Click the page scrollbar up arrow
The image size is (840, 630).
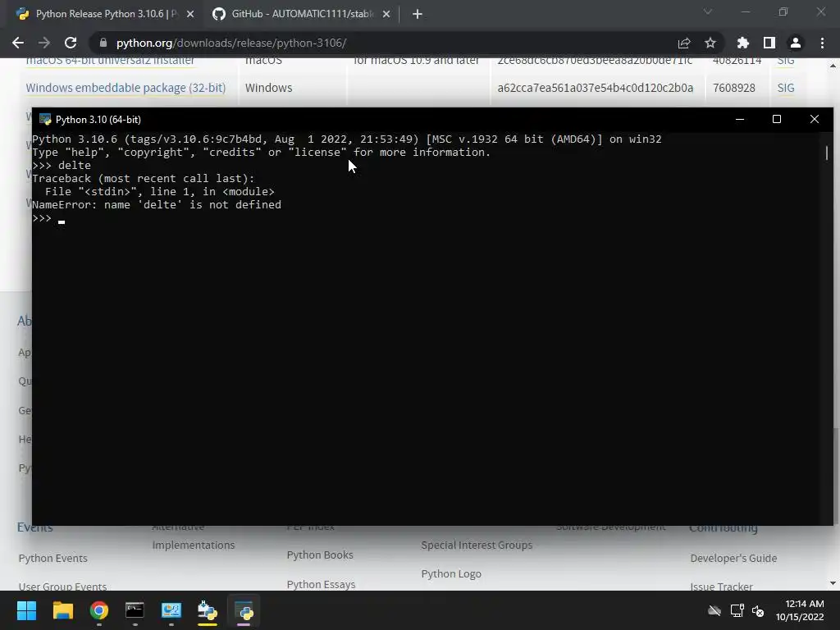833,66
